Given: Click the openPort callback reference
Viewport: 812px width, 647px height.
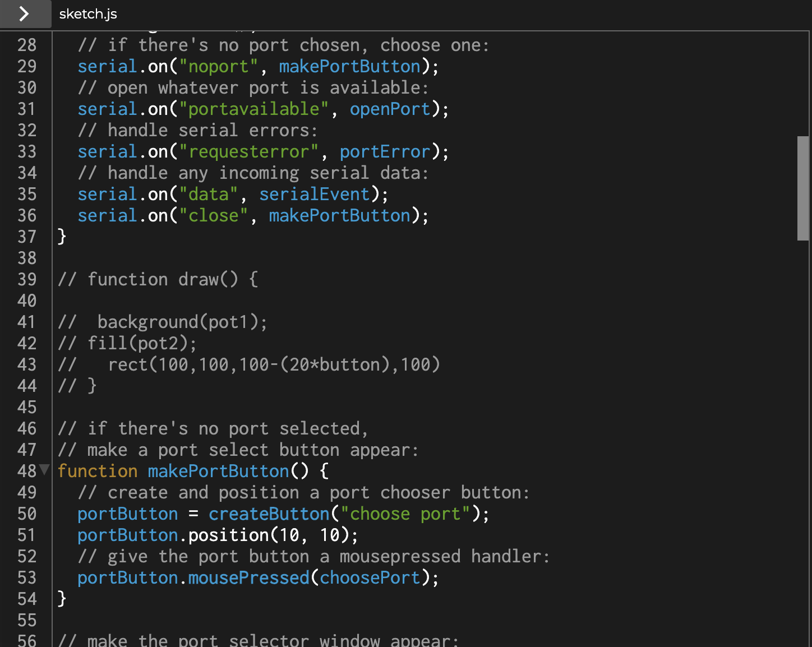Looking at the screenshot, I should pyautogui.click(x=390, y=109).
